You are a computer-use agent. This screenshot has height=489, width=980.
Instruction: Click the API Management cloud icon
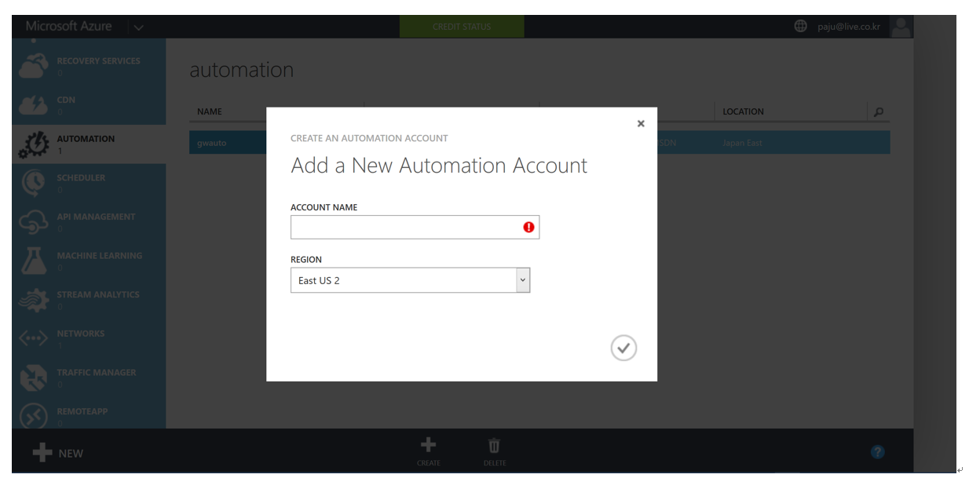coord(34,223)
